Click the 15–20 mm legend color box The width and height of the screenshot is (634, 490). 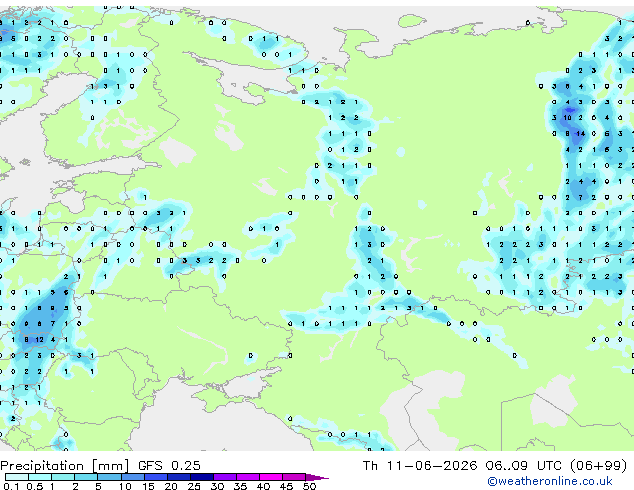(x=156, y=477)
